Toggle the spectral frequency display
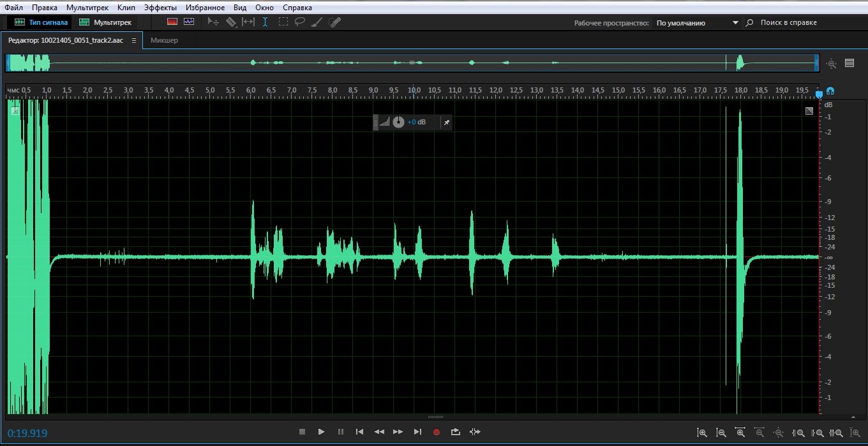 172,22
